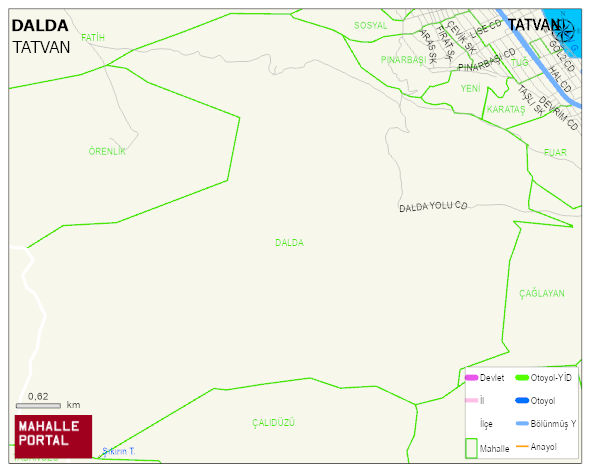This screenshot has height=472, width=591.
Task: Click the Otoyol-YİD legend text
Action: coord(551,378)
